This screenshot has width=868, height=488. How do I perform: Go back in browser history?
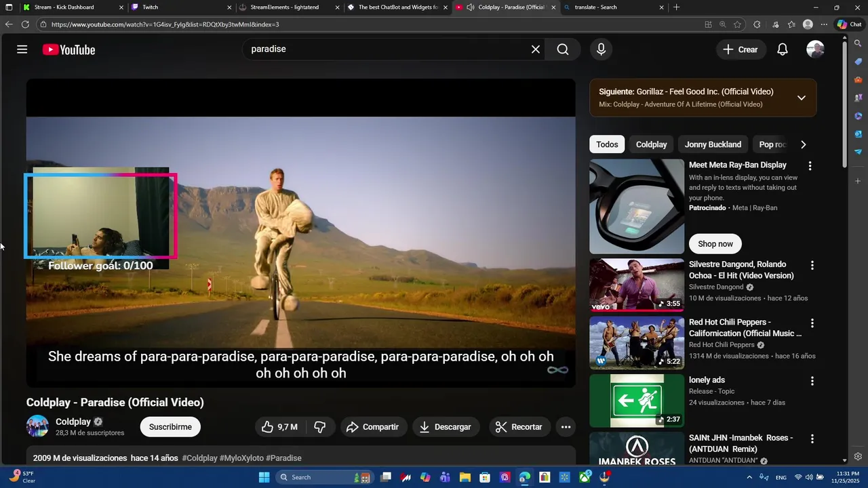tap(9, 24)
